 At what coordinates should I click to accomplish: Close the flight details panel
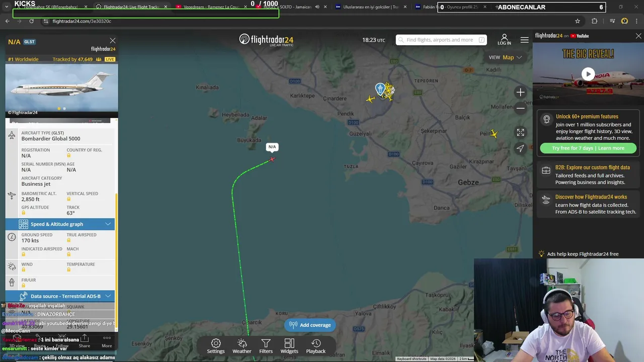click(113, 41)
